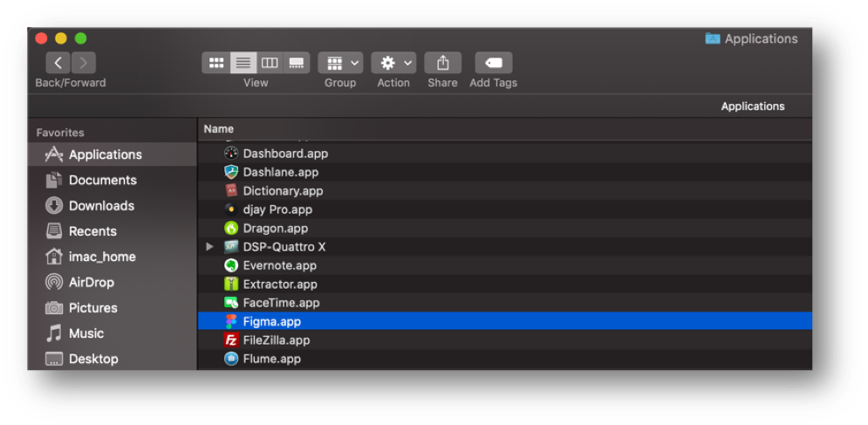Click the djay Pro.app icon

tap(231, 209)
